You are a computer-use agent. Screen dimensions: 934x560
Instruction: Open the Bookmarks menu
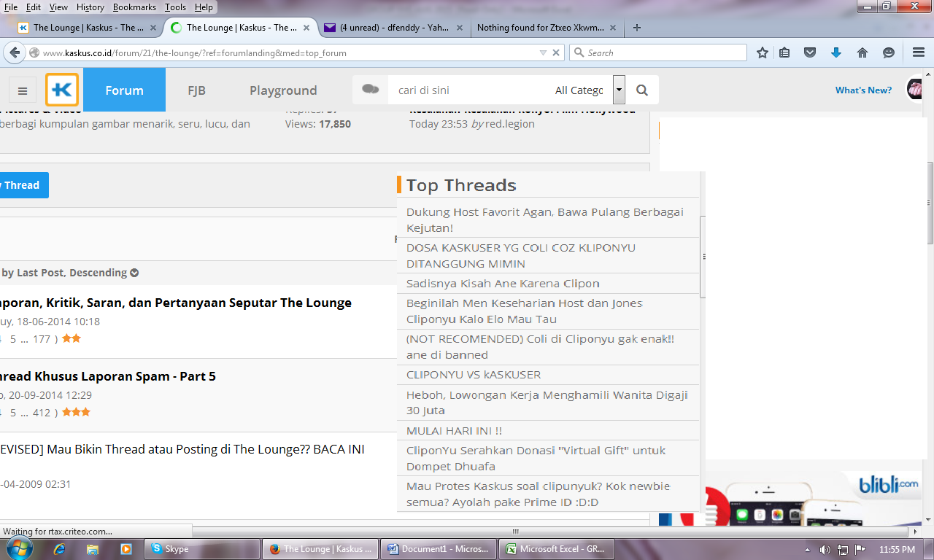(136, 7)
